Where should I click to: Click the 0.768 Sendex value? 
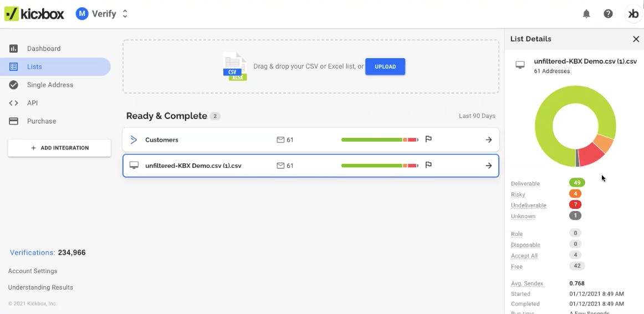[576, 283]
